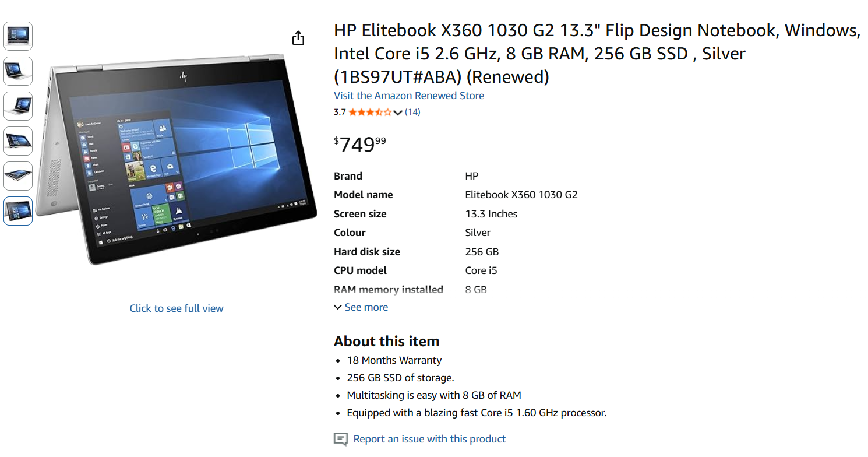Select the topmost gallery thumbnail

click(x=17, y=36)
